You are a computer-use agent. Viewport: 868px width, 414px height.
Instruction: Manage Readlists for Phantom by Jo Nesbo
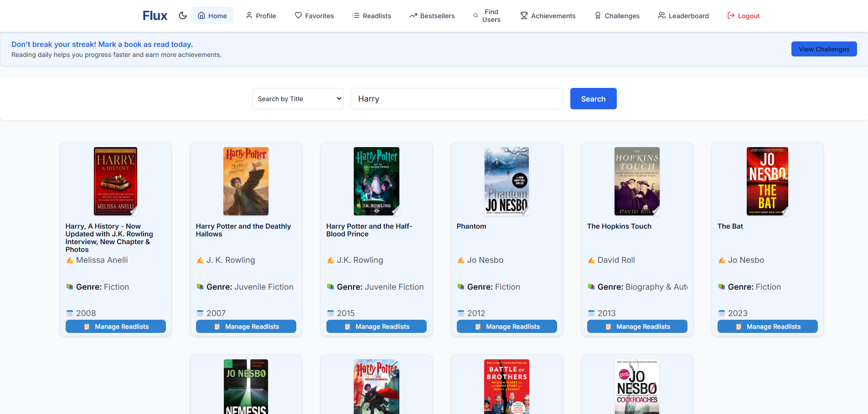[x=506, y=326]
